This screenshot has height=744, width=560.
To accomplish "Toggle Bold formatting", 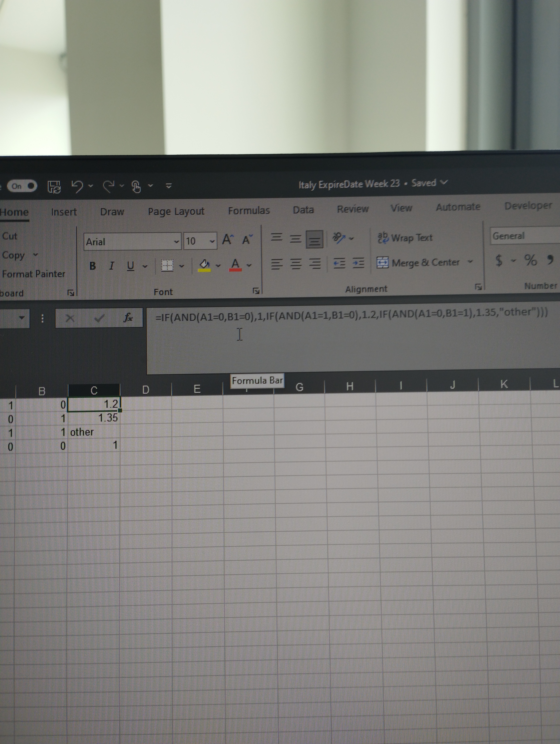I will [92, 266].
